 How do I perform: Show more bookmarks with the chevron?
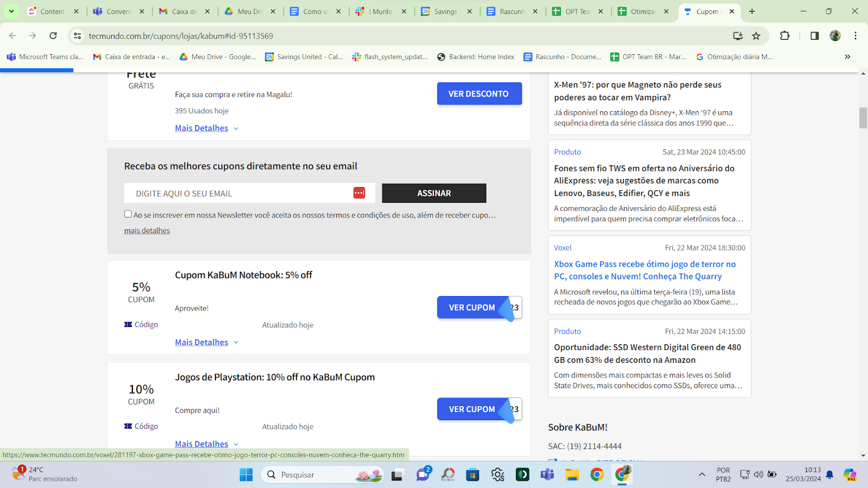point(847,56)
